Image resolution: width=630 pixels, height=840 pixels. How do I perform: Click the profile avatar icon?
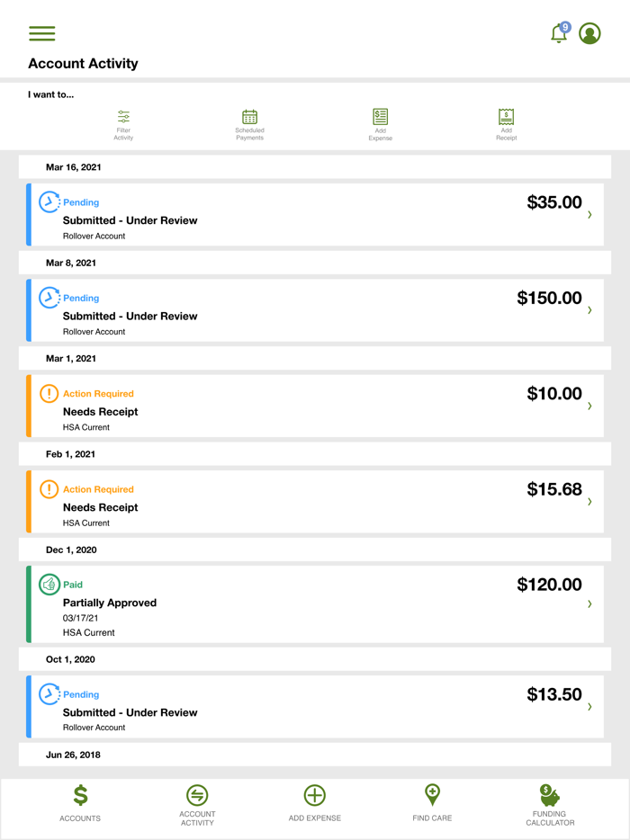(589, 33)
